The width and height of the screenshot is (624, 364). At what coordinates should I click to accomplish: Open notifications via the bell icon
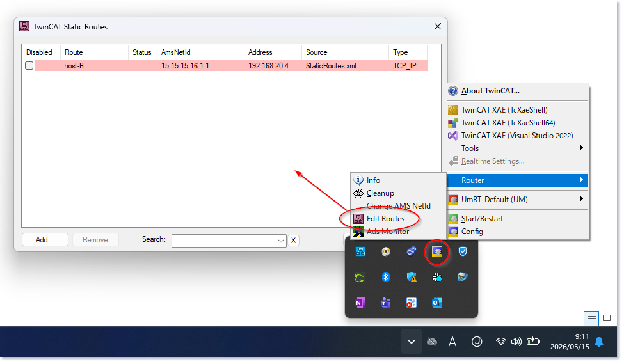599,342
